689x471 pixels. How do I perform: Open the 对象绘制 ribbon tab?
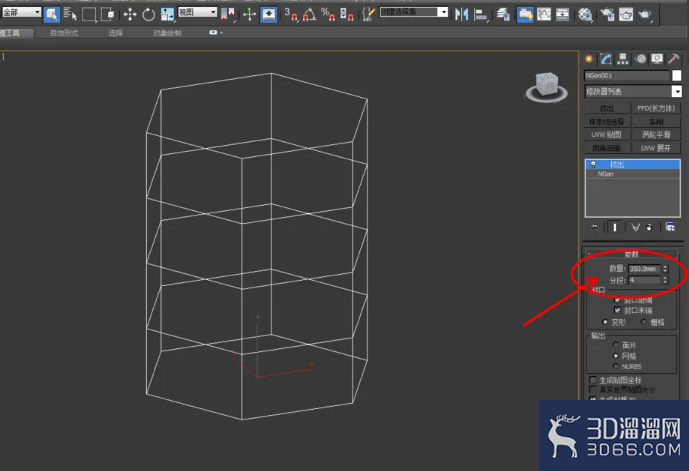167,33
